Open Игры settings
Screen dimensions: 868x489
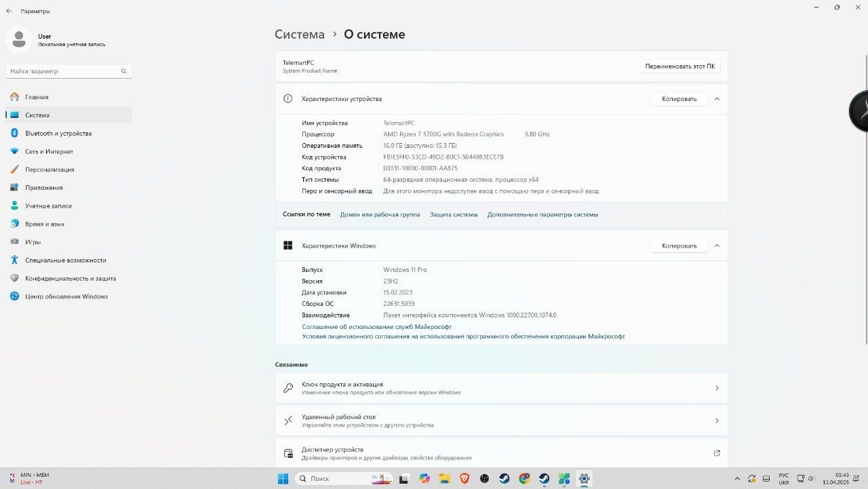click(x=68, y=242)
